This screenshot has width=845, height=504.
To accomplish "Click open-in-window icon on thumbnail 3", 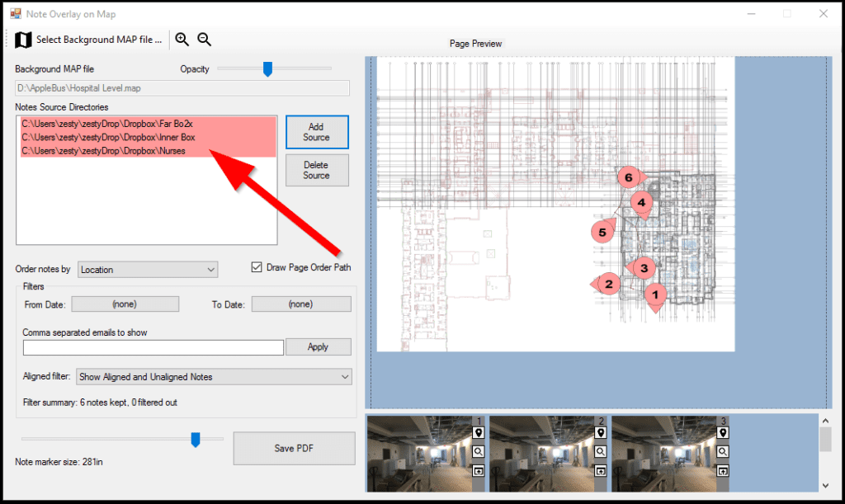I will pyautogui.click(x=722, y=470).
